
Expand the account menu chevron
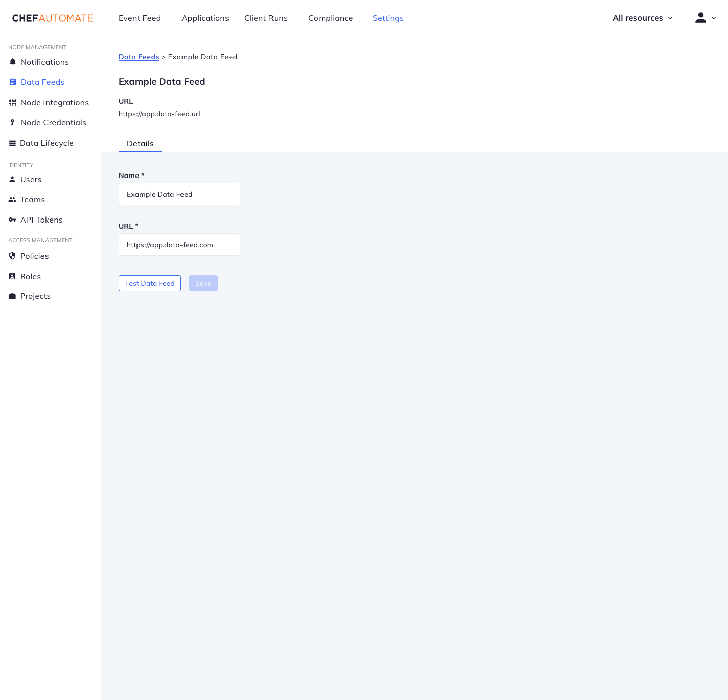[x=713, y=18]
